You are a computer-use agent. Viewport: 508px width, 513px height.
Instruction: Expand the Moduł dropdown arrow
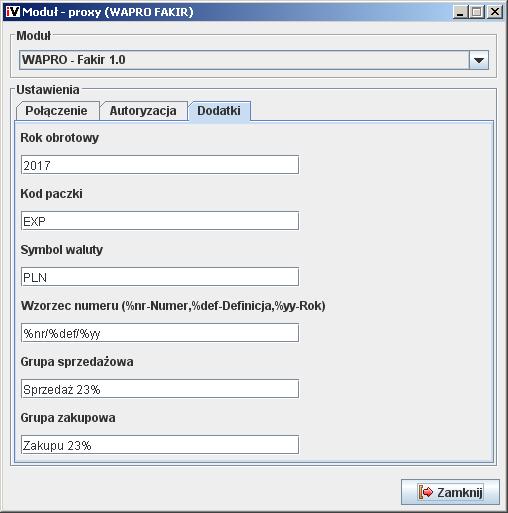coord(479,60)
